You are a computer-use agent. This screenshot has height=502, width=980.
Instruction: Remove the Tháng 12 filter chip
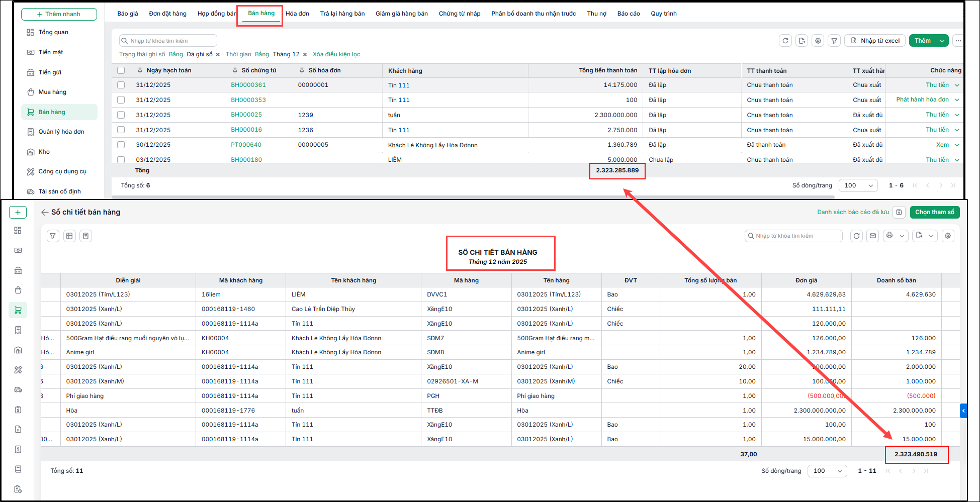305,54
